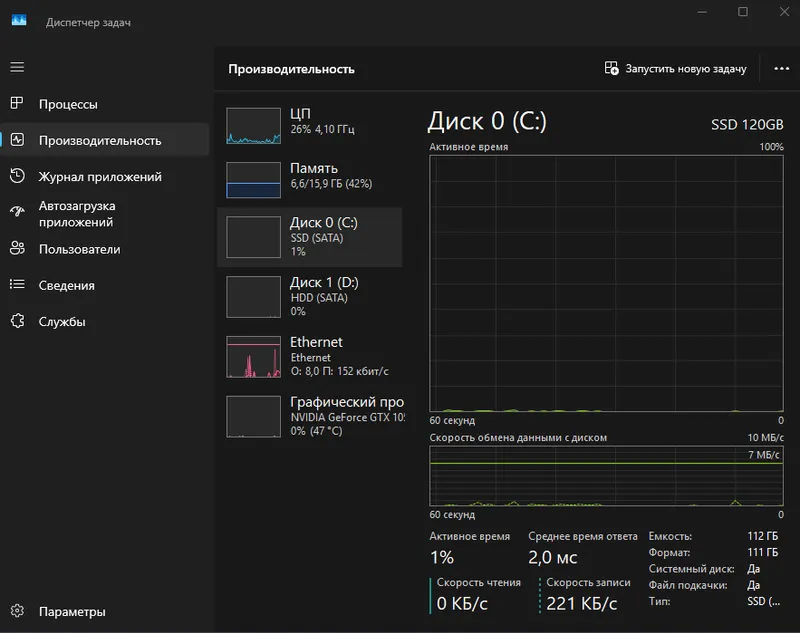The width and height of the screenshot is (800, 633).
Task: Click Скорость обмена данными с диском label
Action: click(518, 438)
